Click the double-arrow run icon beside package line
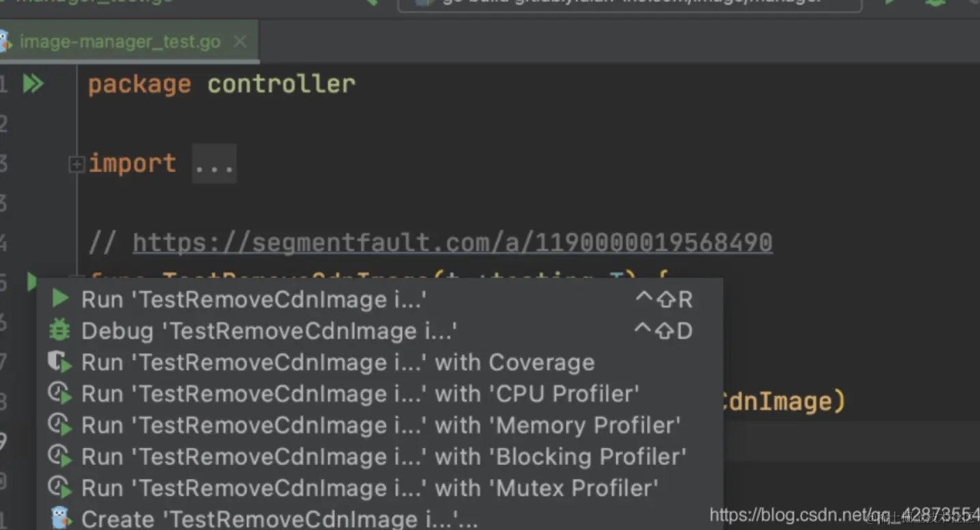 tap(33, 84)
